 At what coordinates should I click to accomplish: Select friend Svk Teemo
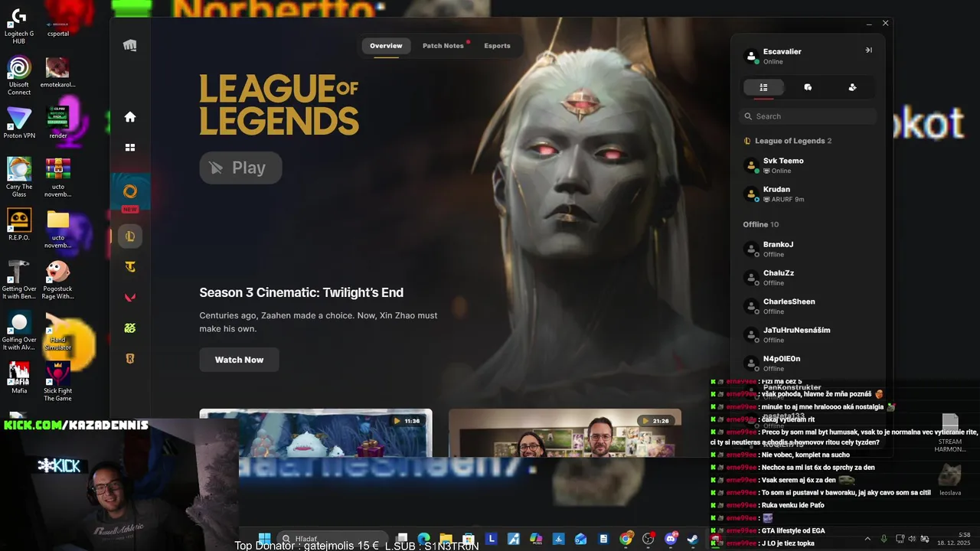click(808, 165)
